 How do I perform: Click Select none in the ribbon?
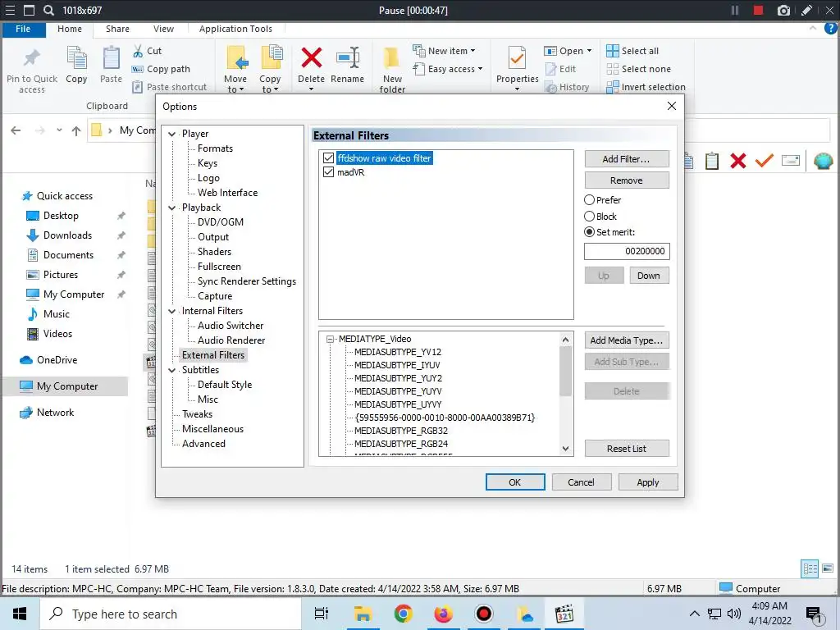coord(638,69)
